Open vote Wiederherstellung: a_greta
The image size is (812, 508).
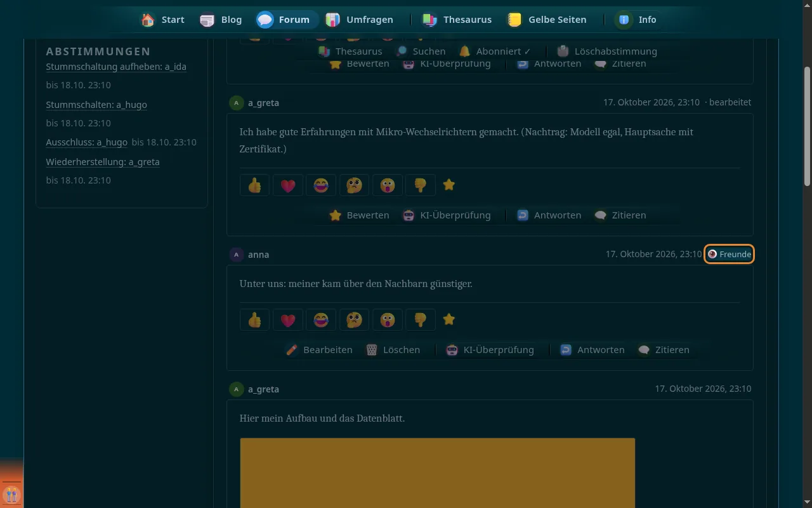point(103,162)
